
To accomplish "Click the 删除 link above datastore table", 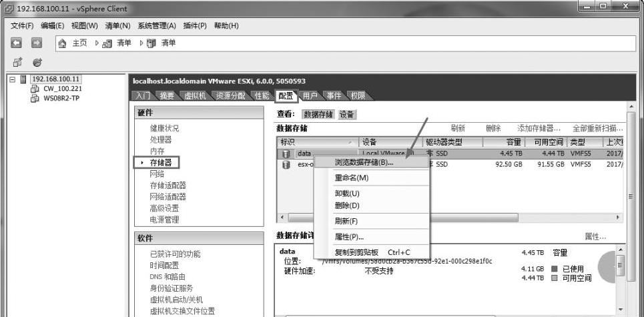I will pos(493,128).
